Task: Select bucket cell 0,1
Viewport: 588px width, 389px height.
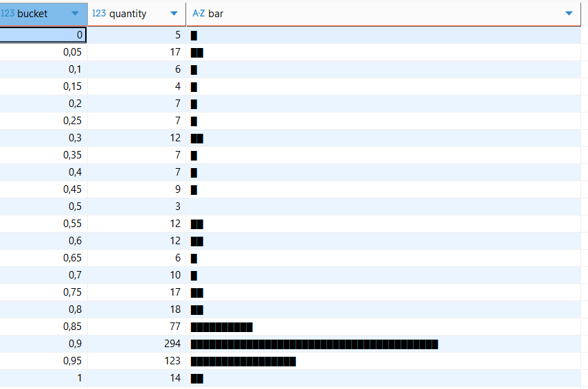Action: [43, 69]
